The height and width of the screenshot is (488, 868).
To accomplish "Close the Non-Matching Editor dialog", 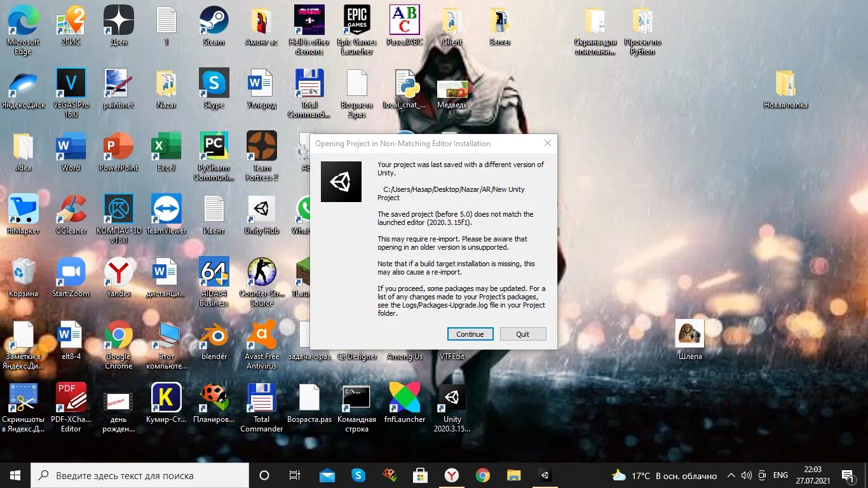I will [x=547, y=144].
